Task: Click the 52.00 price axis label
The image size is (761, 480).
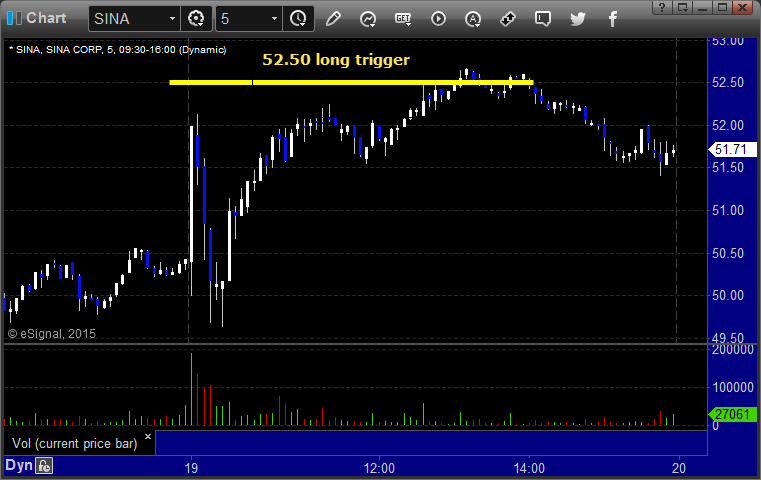Action: click(x=728, y=125)
